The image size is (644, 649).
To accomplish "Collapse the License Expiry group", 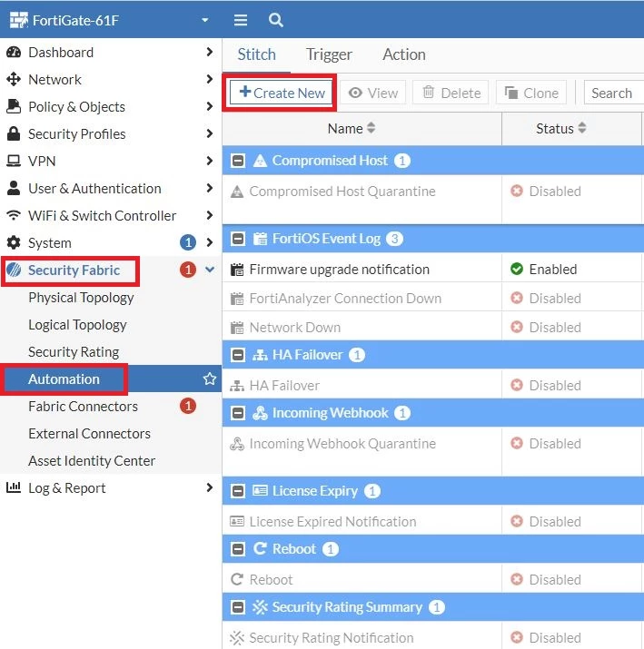I will click(x=238, y=491).
